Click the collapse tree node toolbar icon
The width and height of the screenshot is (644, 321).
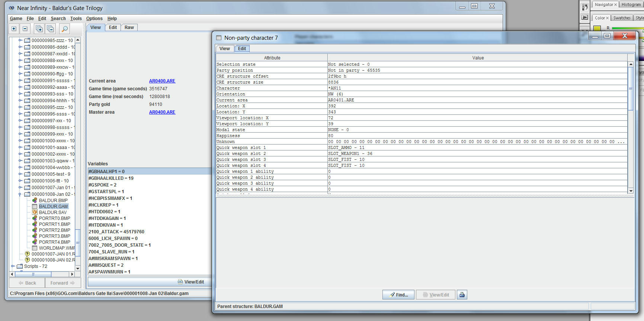[x=25, y=29]
